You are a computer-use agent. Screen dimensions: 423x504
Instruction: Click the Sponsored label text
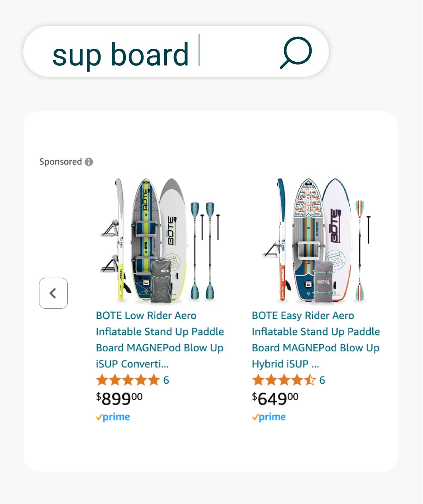coord(60,162)
